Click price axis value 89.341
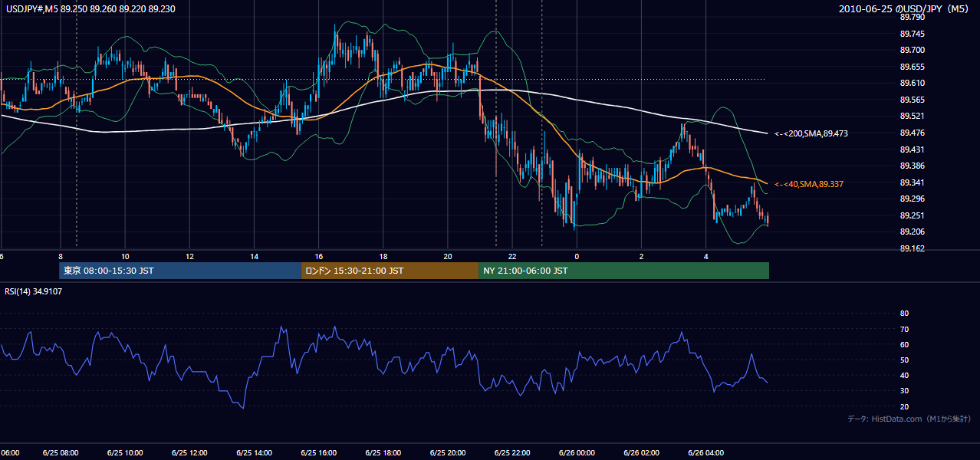980x460 pixels. pyautogui.click(x=912, y=182)
